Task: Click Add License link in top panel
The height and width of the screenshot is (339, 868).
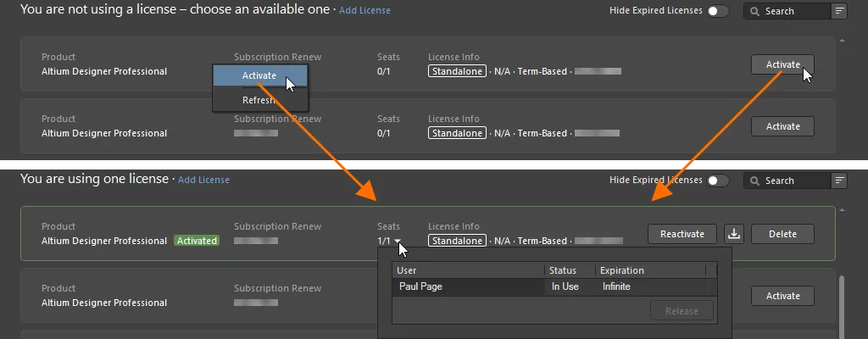Action: tap(364, 10)
